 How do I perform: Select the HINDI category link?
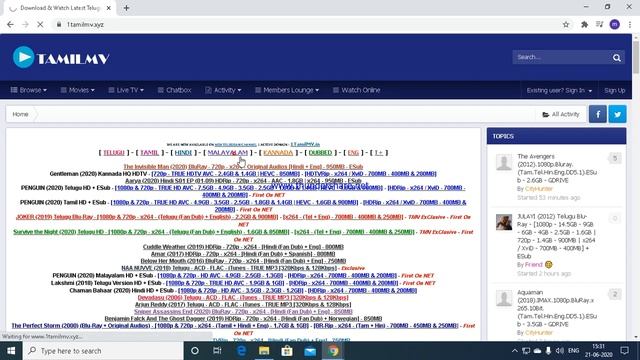pos(183,153)
